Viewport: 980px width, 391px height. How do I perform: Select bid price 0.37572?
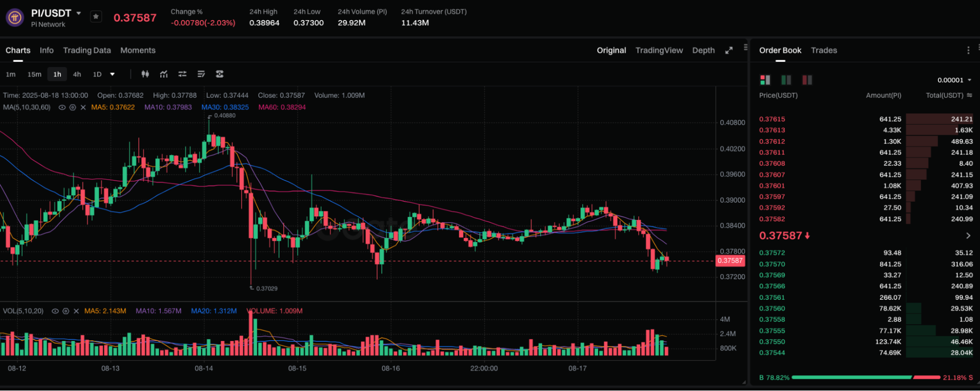[x=772, y=253]
